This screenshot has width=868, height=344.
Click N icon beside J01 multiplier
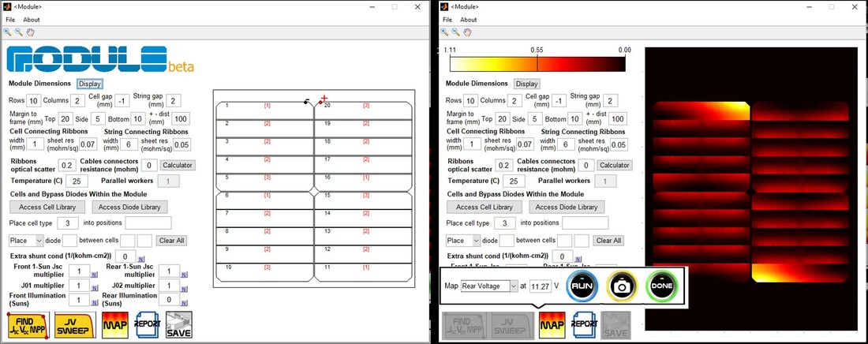tap(95, 288)
